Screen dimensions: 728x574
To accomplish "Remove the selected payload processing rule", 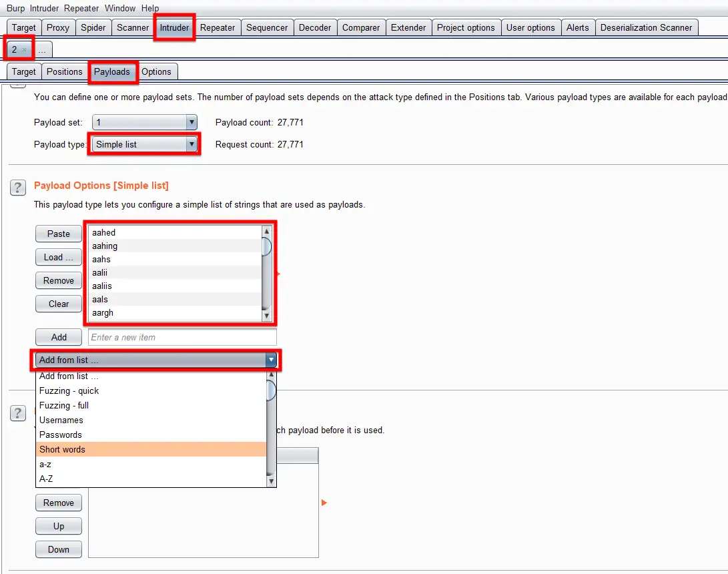I will click(x=59, y=503).
